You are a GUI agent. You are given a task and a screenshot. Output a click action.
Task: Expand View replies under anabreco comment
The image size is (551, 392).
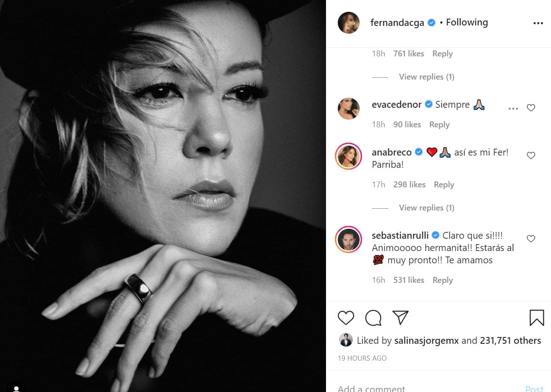(x=426, y=208)
